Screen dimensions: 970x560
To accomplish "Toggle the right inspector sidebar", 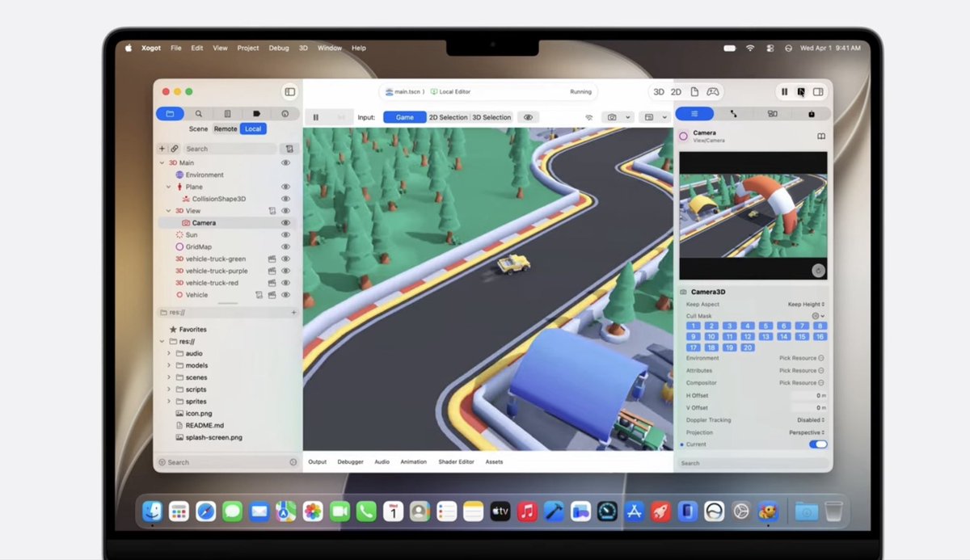I will 818,92.
